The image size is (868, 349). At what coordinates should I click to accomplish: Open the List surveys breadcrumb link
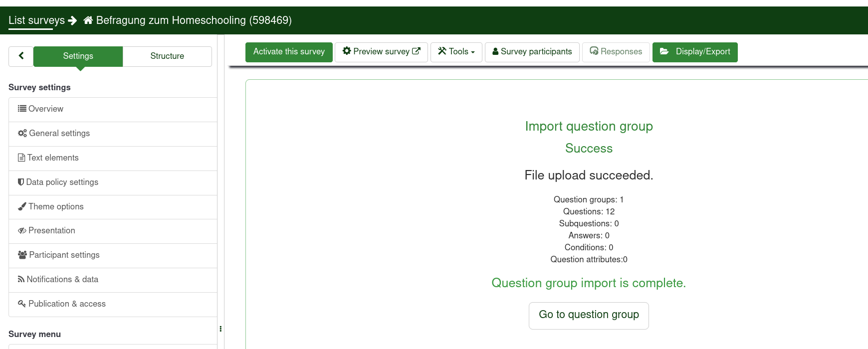[x=36, y=20]
